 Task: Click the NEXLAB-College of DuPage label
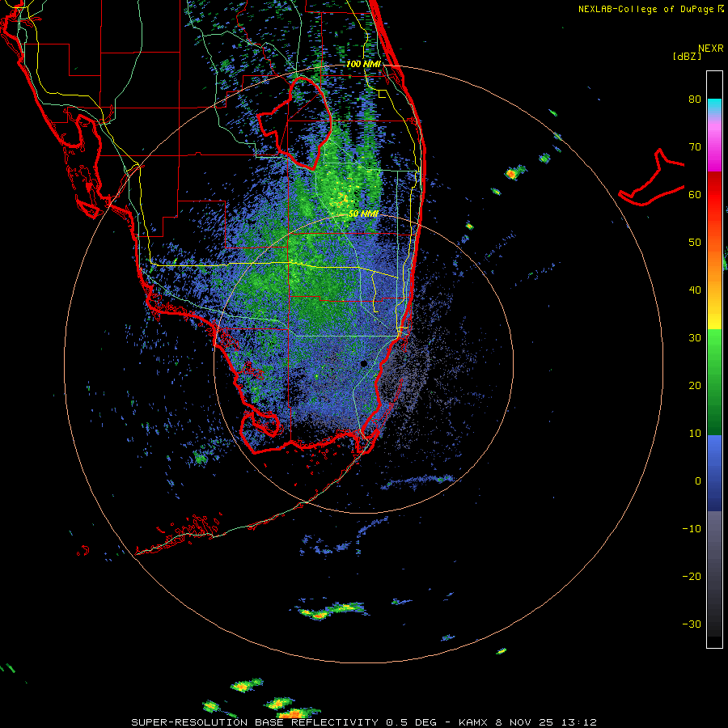point(645,9)
